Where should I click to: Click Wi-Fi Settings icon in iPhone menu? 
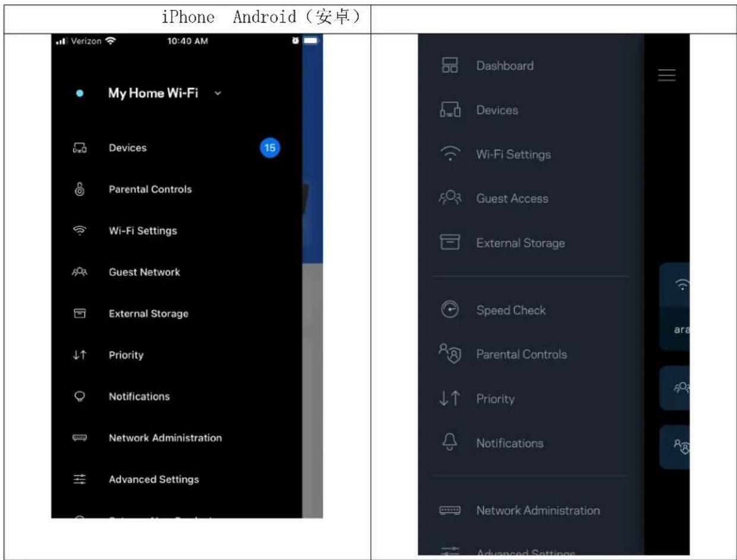pyautogui.click(x=80, y=231)
